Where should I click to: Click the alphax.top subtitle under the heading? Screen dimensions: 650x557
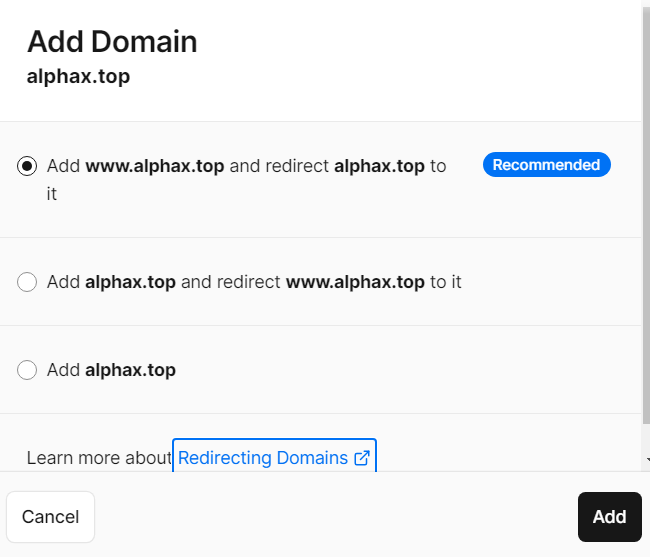pyautogui.click(x=78, y=76)
